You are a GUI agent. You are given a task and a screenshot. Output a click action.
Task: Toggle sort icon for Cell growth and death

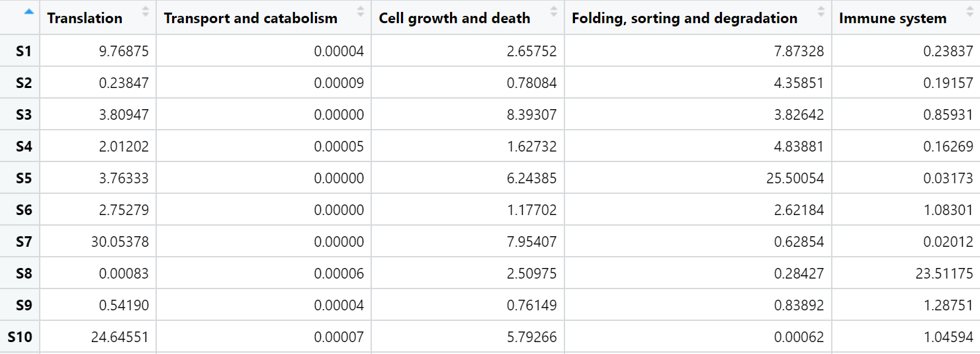[554, 11]
